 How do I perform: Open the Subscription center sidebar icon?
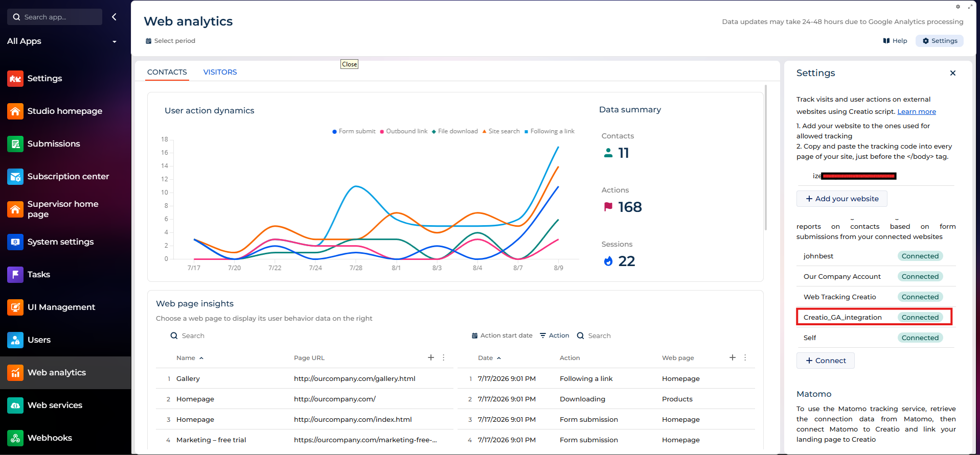(x=15, y=177)
